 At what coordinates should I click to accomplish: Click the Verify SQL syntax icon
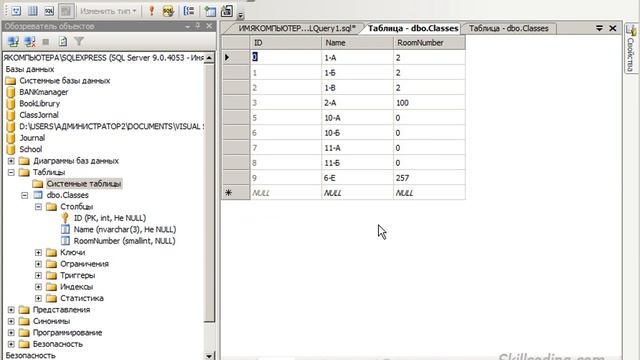[168, 11]
